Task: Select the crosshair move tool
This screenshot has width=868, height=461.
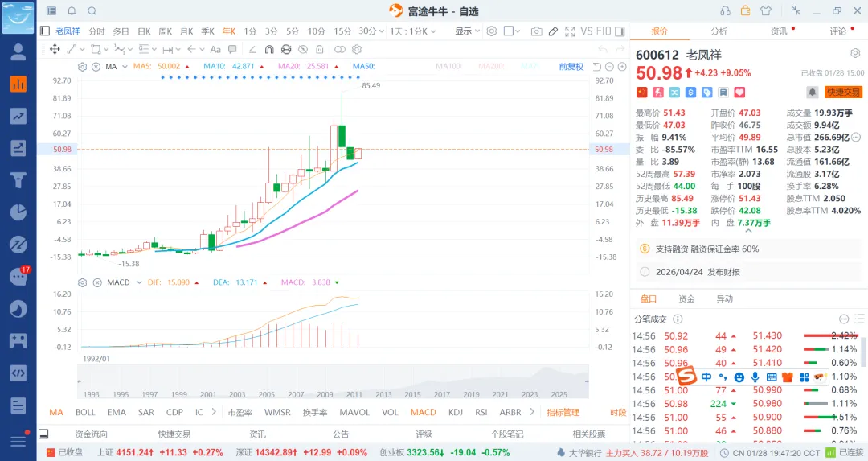Action: coord(55,49)
